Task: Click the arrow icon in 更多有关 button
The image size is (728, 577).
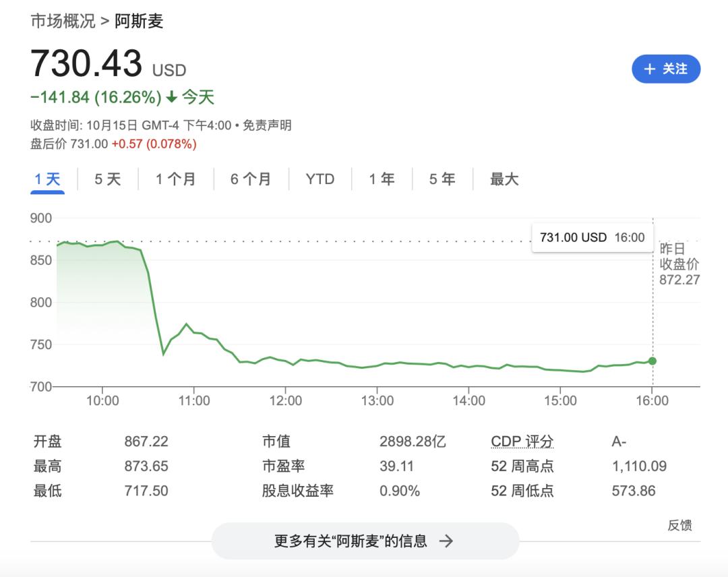Action: (446, 541)
